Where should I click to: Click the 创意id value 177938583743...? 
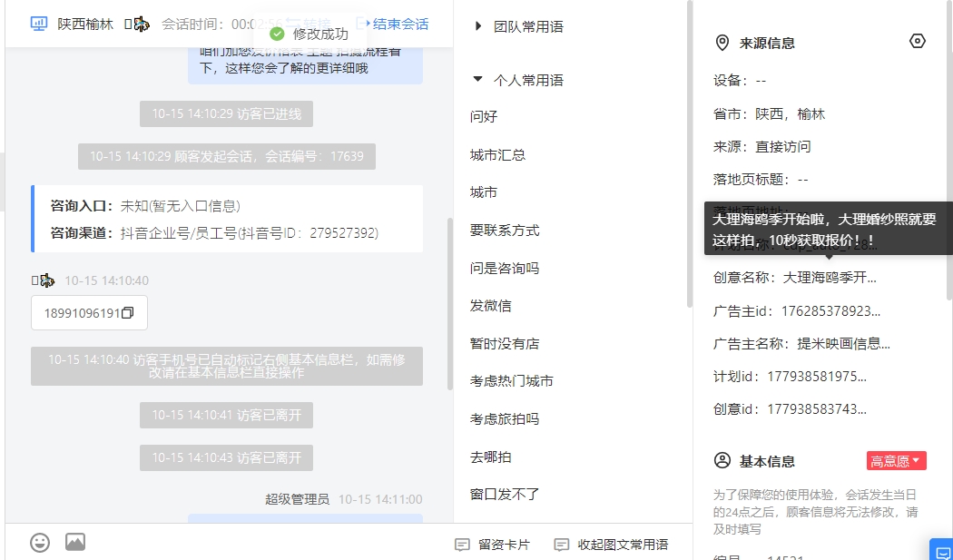click(817, 409)
